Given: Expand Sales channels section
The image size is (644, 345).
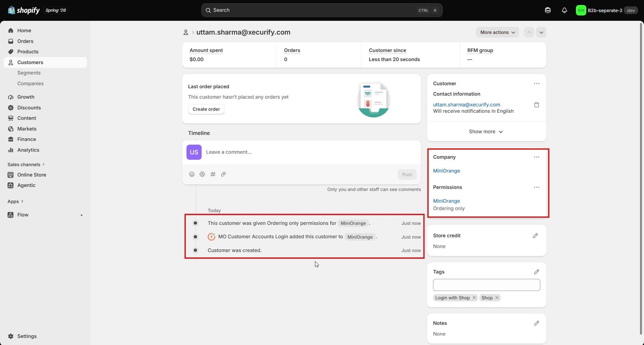Looking at the screenshot, I should [26, 164].
